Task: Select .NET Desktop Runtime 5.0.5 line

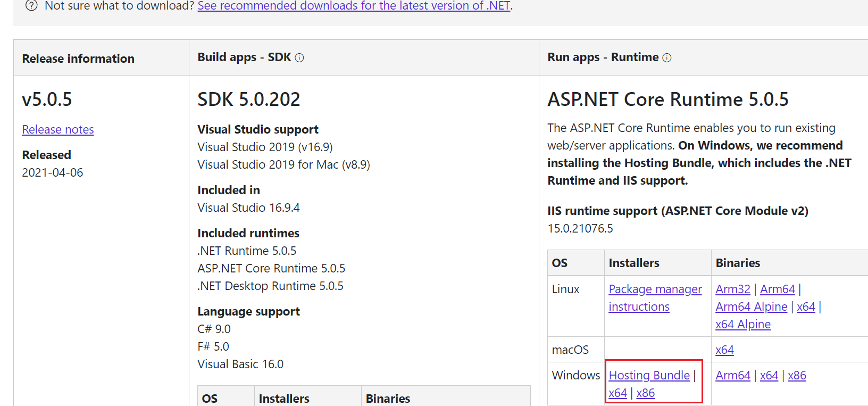Action: [270, 286]
